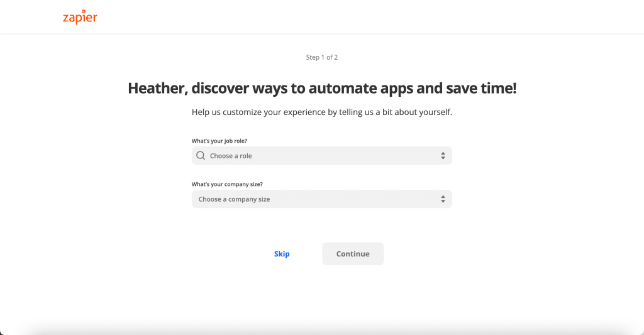Open the Choose a role dropdown
This screenshot has width=644, height=335.
click(x=321, y=156)
